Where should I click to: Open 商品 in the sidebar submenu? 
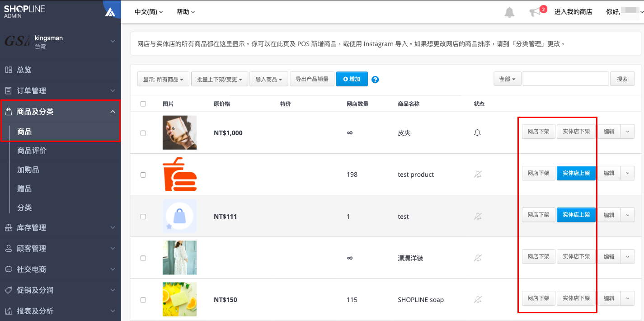(24, 132)
